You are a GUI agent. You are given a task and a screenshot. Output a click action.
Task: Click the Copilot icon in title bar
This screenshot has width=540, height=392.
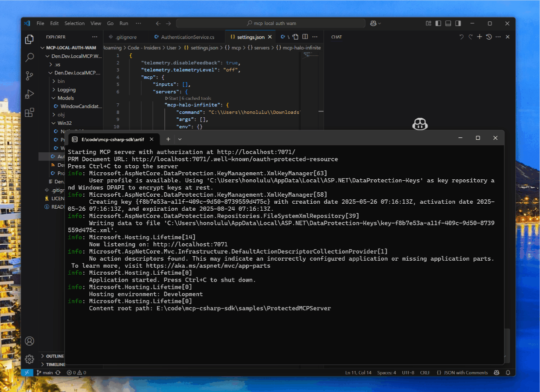373,23
